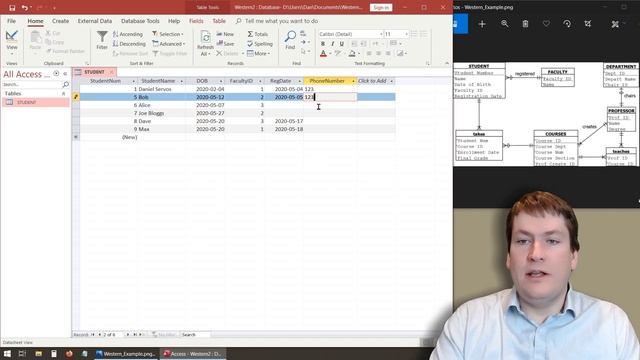
Task: Open Firefox from the taskbar
Action: click(x=69, y=353)
